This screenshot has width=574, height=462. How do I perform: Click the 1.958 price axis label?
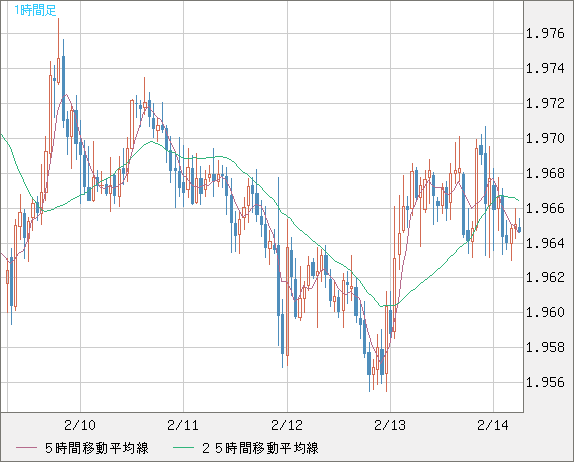[545, 347]
